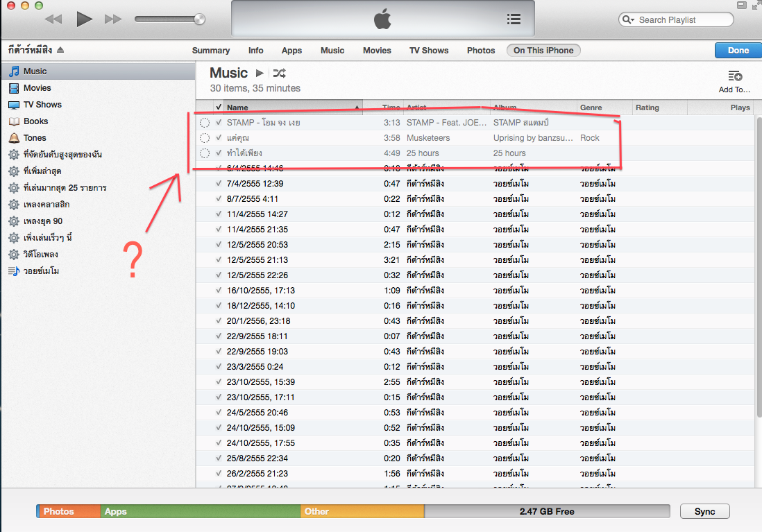The image size is (762, 532).
Task: Sort by the Plays column header
Action: coord(720,108)
